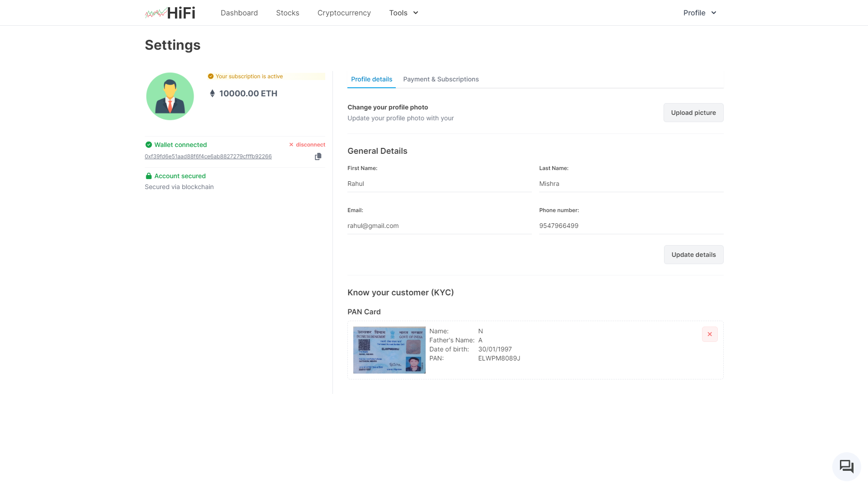Open the chat support bubble icon
The image size is (868, 488).
point(846,466)
